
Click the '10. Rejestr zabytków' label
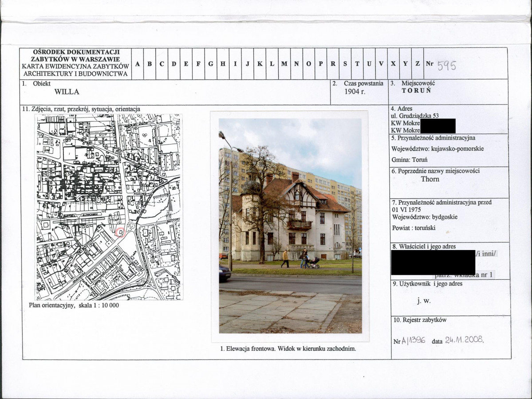pyautogui.click(x=420, y=320)
